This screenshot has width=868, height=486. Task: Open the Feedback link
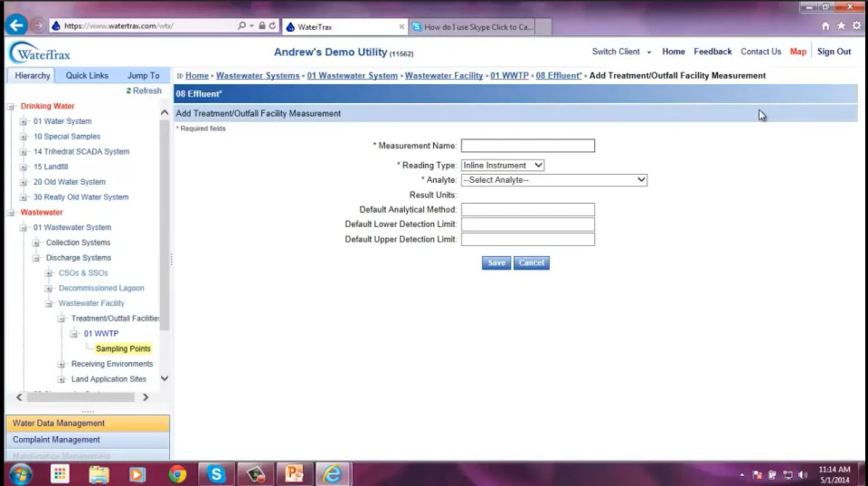pyautogui.click(x=712, y=52)
